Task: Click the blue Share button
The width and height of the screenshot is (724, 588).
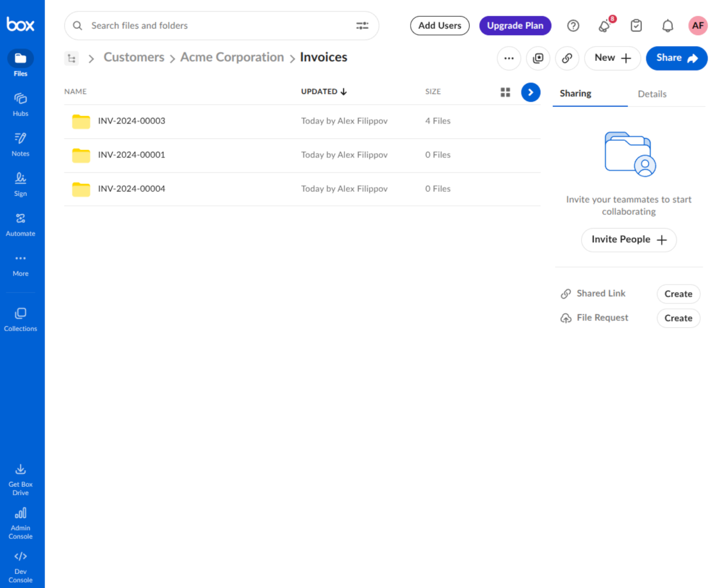Action: (x=677, y=58)
